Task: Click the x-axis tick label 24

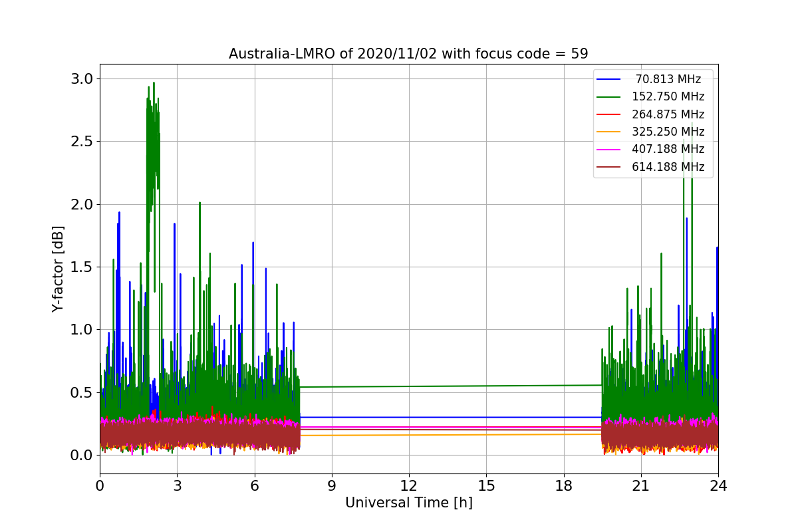Action: pos(718,486)
